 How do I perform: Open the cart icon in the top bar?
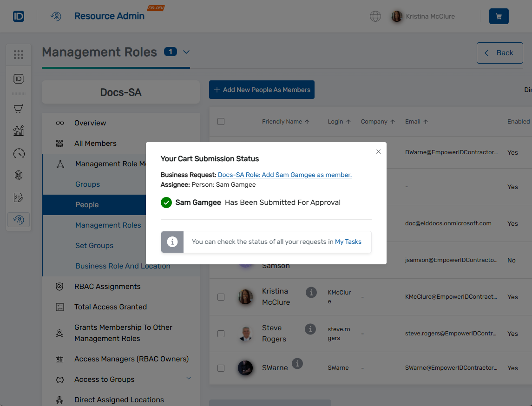(x=498, y=16)
